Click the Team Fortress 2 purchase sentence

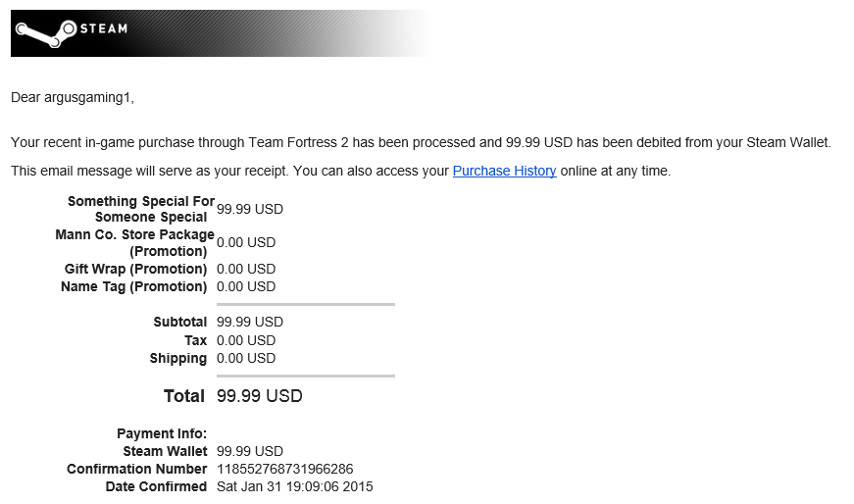click(x=421, y=143)
